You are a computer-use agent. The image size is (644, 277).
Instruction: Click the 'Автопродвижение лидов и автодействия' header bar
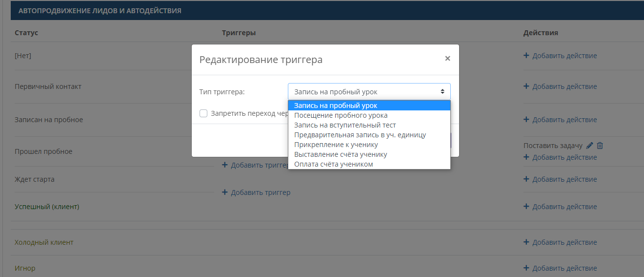coord(327,11)
